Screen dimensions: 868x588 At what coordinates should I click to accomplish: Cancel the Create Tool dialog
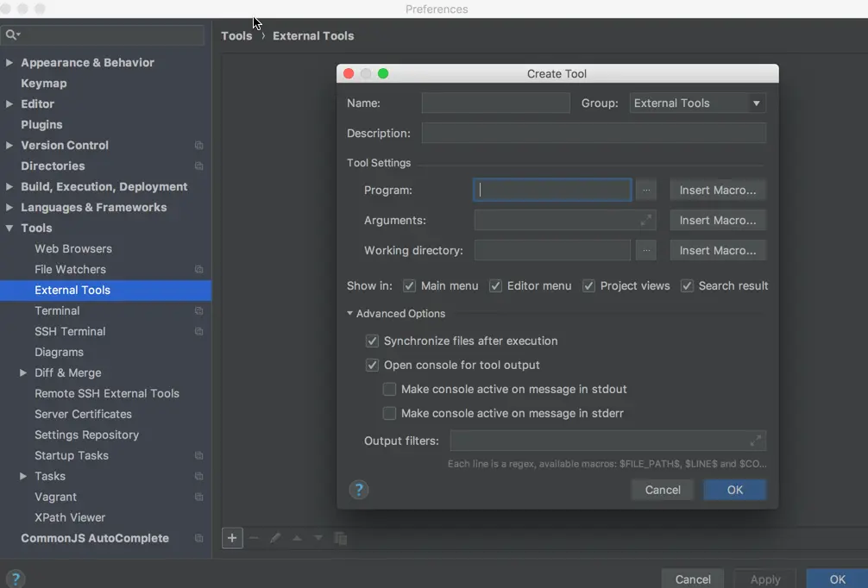coord(662,490)
